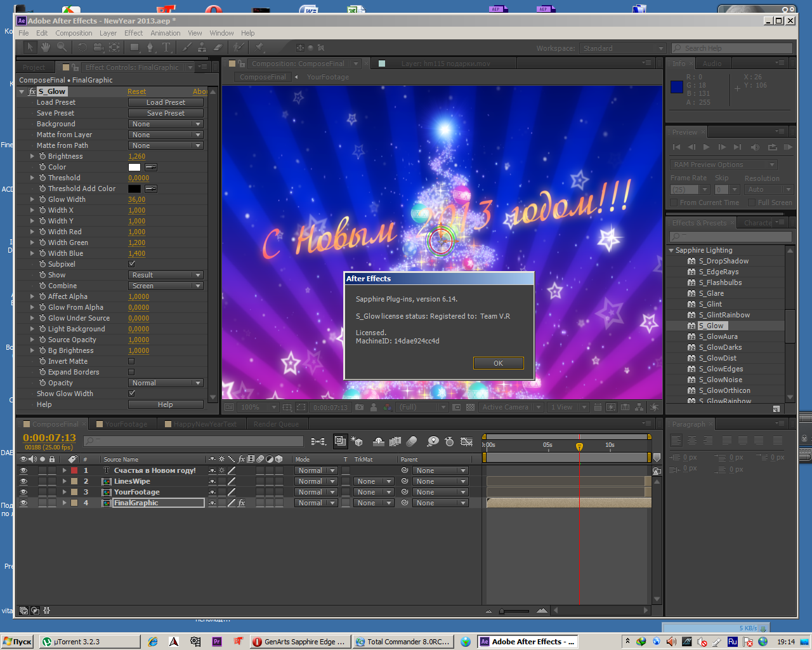Image resolution: width=812 pixels, height=650 pixels.
Task: Open Mode dropdown for FinalGraphic layer
Action: tap(315, 503)
